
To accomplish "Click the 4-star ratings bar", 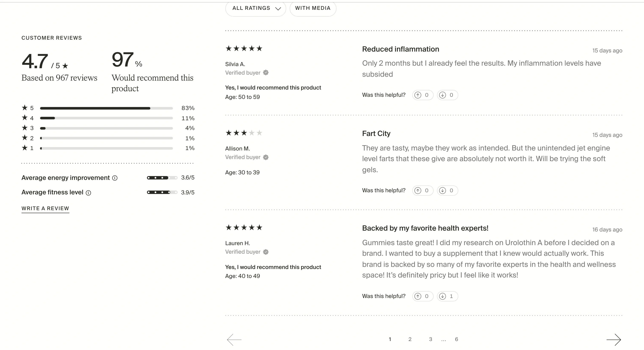I will [106, 118].
